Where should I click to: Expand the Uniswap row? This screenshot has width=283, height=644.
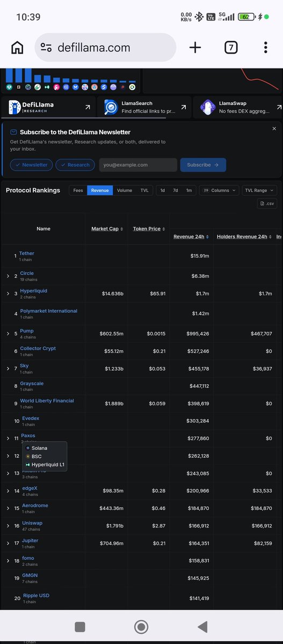[8, 526]
